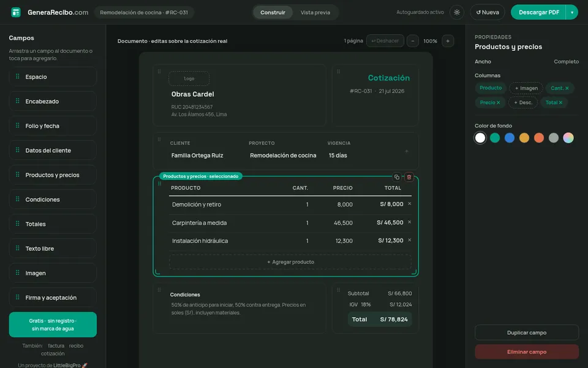
Task: Grab the client data block drag handle
Action: 159,139
